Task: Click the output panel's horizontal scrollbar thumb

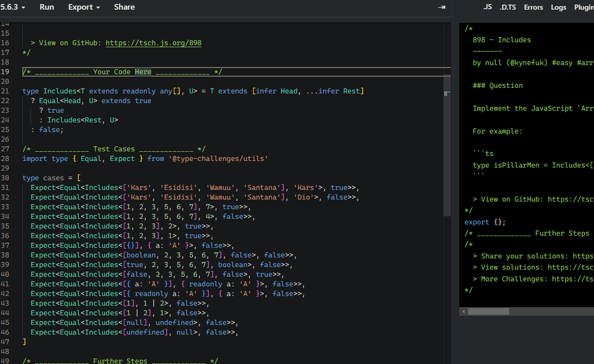Action: (x=488, y=311)
